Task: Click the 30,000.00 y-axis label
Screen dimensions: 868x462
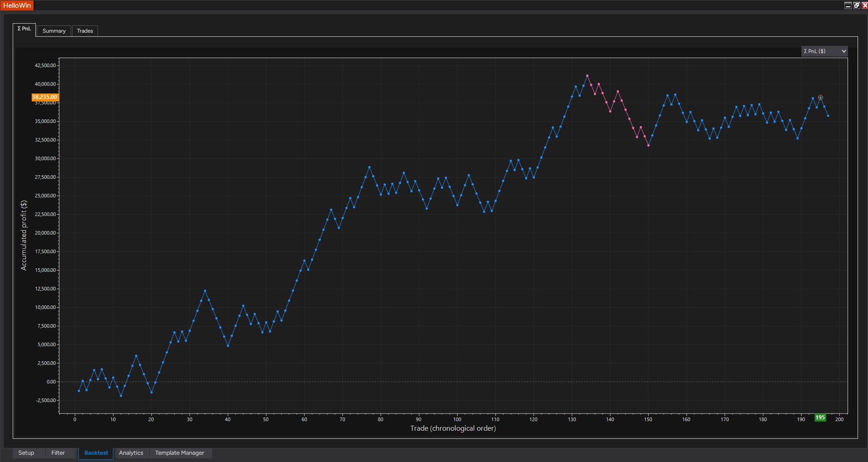Action: (x=45, y=158)
